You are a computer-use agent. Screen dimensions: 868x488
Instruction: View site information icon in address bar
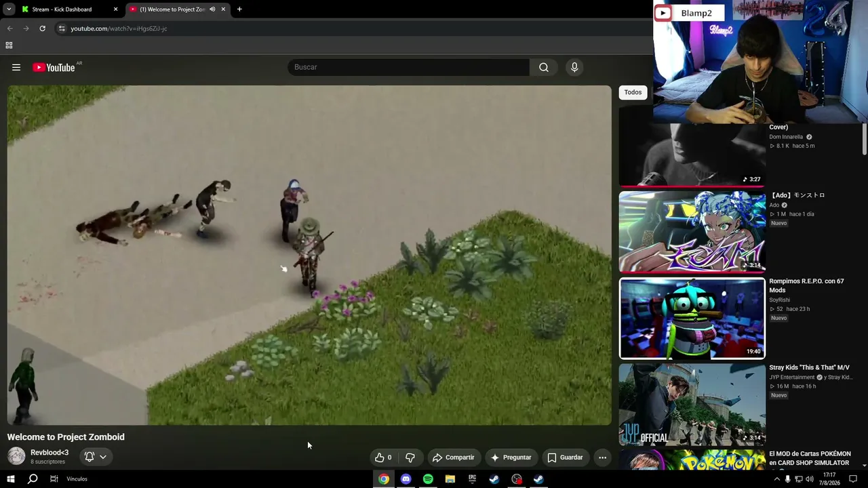61,28
